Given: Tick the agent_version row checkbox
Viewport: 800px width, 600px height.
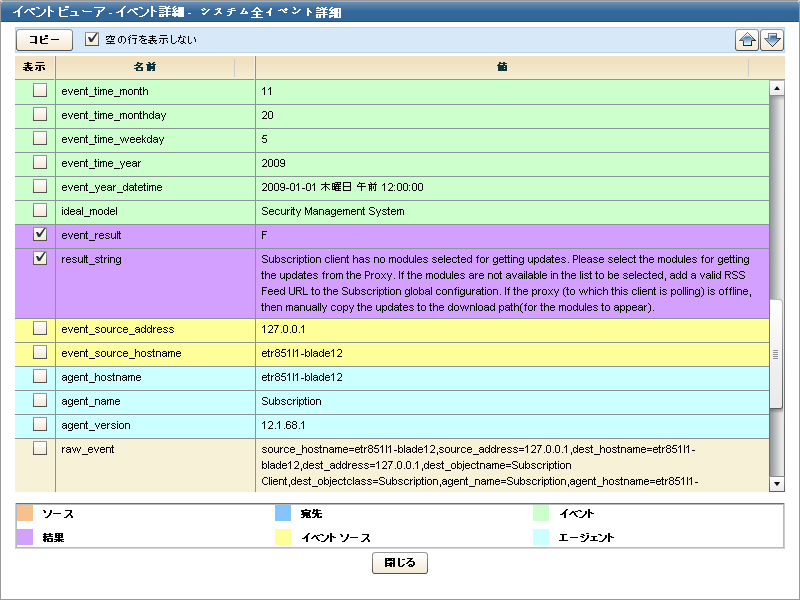Looking at the screenshot, I should (x=40, y=425).
